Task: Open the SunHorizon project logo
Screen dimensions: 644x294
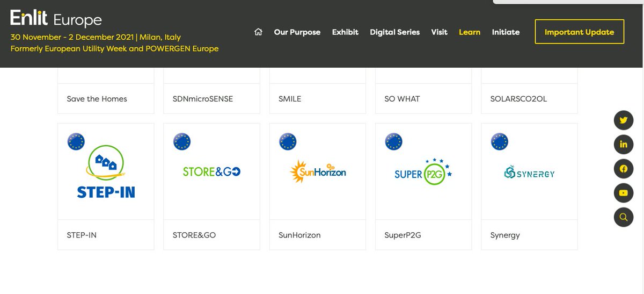Action: coord(318,172)
